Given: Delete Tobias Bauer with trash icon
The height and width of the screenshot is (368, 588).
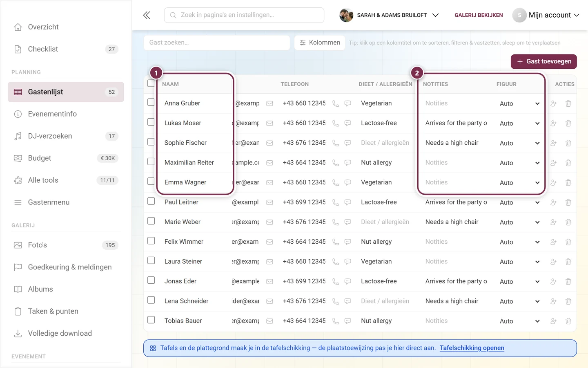Looking at the screenshot, I should pyautogui.click(x=568, y=321).
